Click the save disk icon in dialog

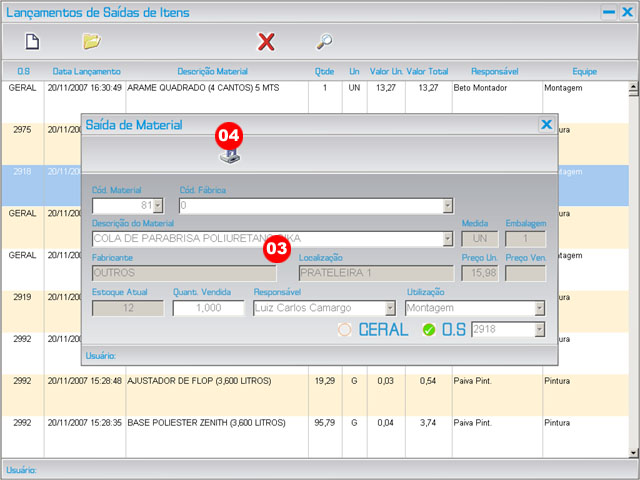230,155
